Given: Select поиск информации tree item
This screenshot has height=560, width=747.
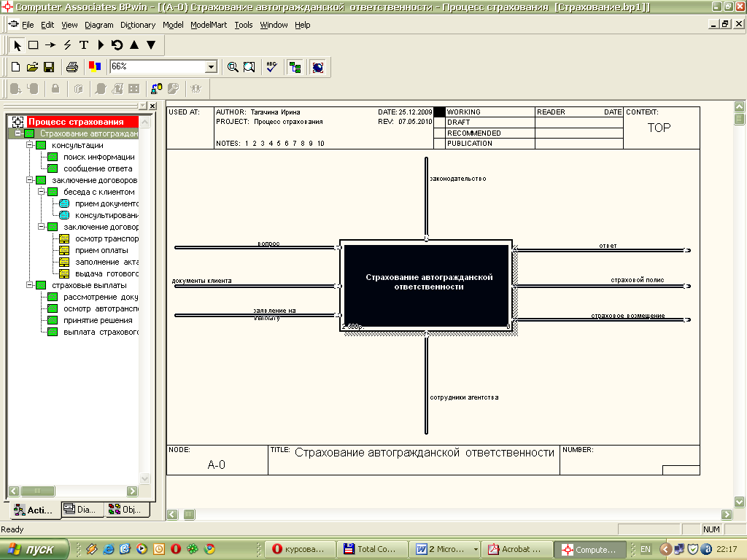Looking at the screenshot, I should 98,157.
